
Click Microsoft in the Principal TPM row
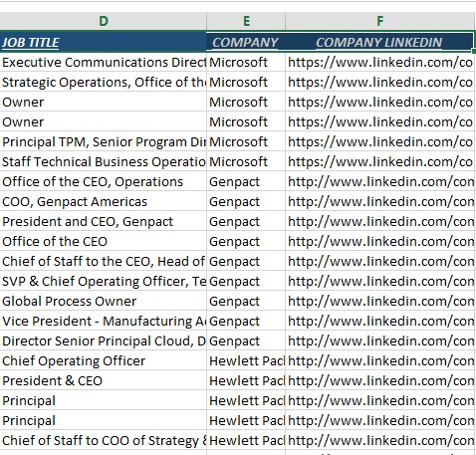246,141
